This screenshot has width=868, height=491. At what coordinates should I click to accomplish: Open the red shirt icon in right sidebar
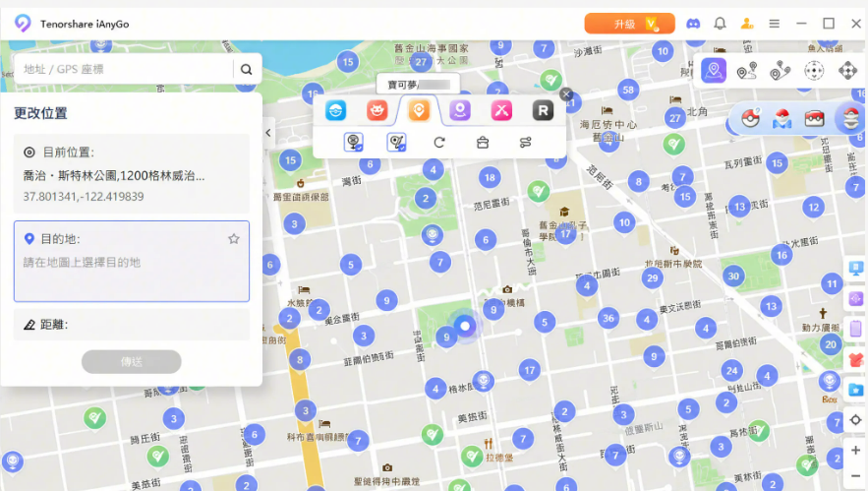856,360
